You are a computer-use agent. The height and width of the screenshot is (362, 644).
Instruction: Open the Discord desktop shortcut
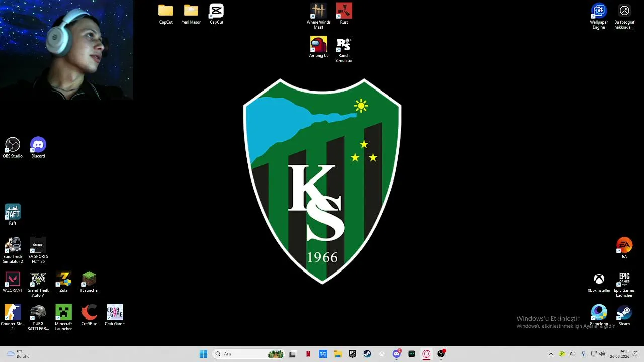pos(38,148)
